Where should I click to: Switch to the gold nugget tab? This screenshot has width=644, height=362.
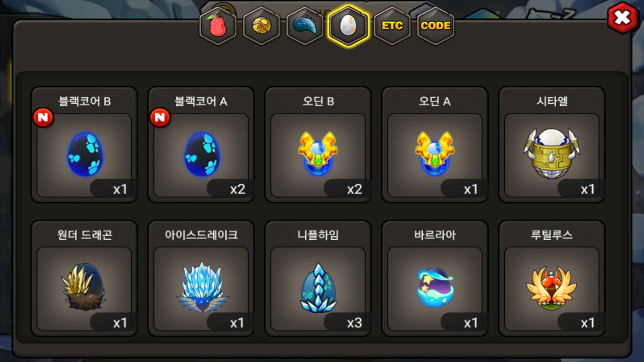pyautogui.click(x=261, y=26)
